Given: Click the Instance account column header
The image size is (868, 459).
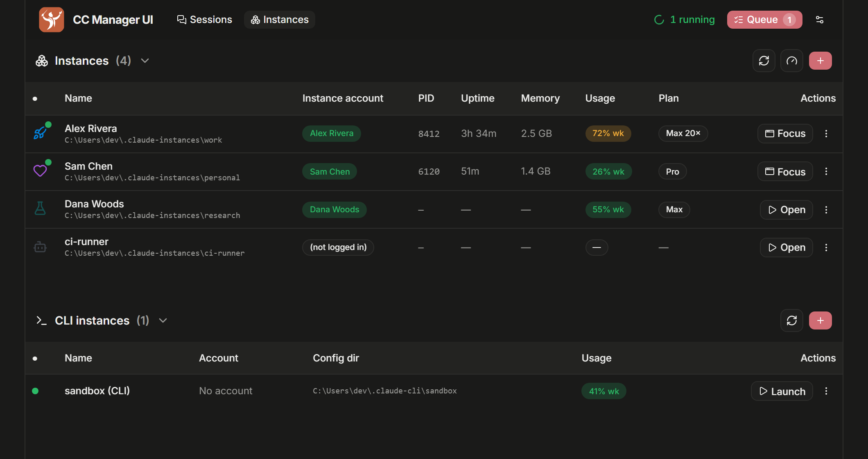Looking at the screenshot, I should coord(343,98).
